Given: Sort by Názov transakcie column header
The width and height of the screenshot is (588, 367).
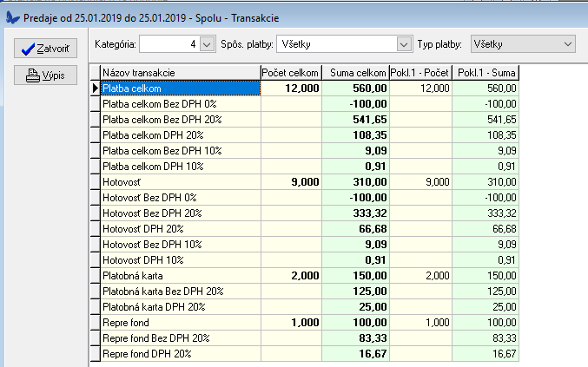Looking at the screenshot, I should point(181,73).
